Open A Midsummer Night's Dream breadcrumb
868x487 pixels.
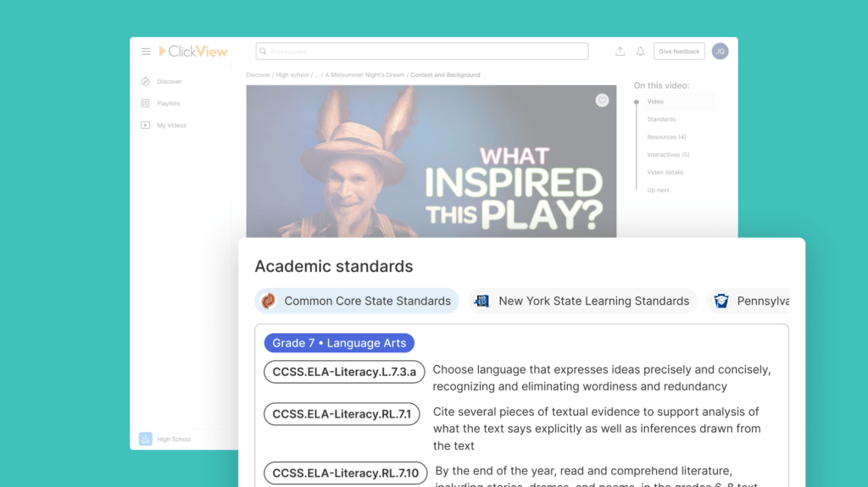pyautogui.click(x=364, y=75)
